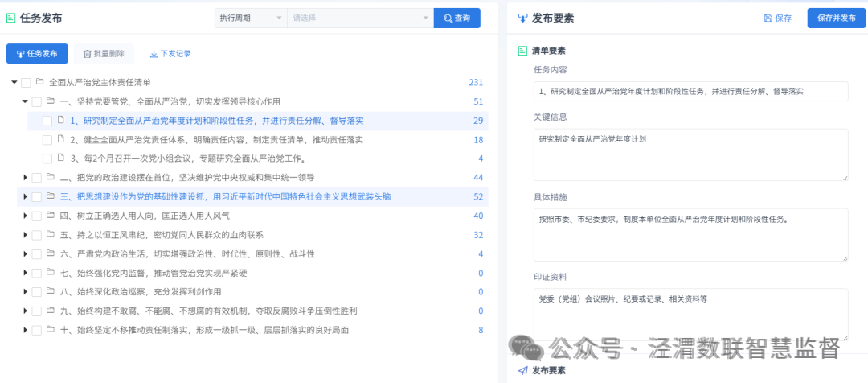Screen dimensions: 868x383
Task: Click folder icon of 六、严肃党内政治生活 row
Action: click(x=51, y=253)
